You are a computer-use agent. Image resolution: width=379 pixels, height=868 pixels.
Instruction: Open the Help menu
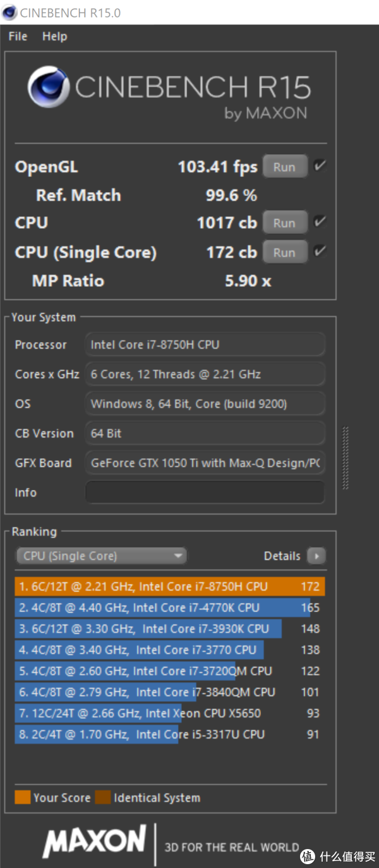(54, 37)
